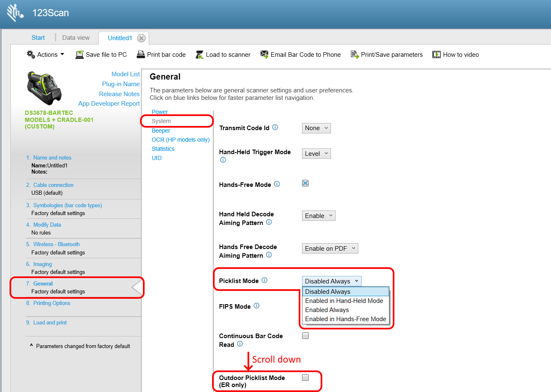551x392 pixels.
Task: Open the Actions gear icon
Action: tap(31, 54)
